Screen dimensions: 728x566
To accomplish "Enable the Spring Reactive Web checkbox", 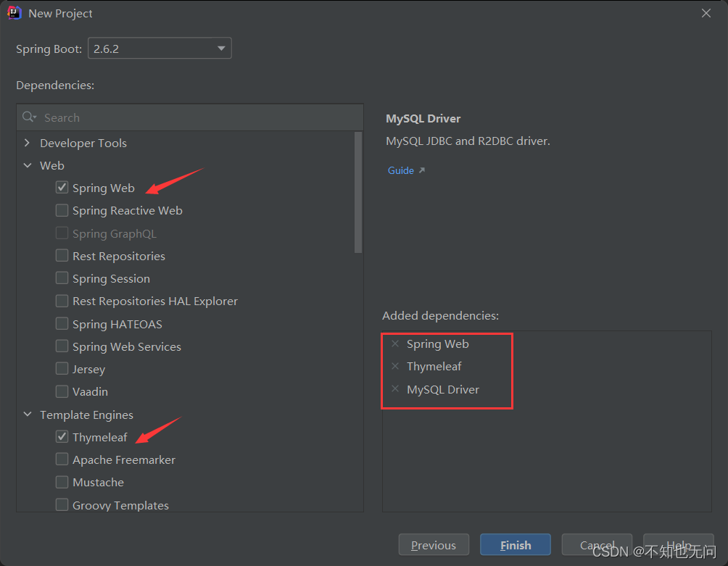I will (x=62, y=210).
